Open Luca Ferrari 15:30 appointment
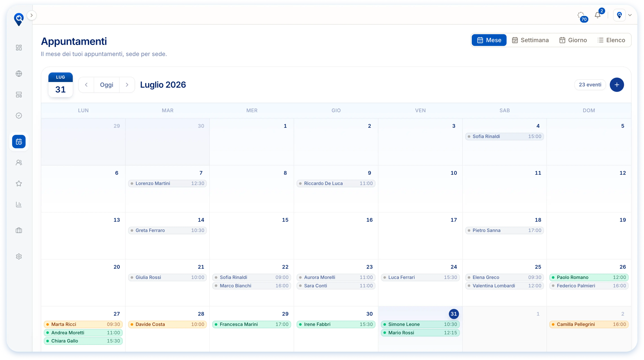The width and height of the screenshot is (644, 360). [420, 278]
